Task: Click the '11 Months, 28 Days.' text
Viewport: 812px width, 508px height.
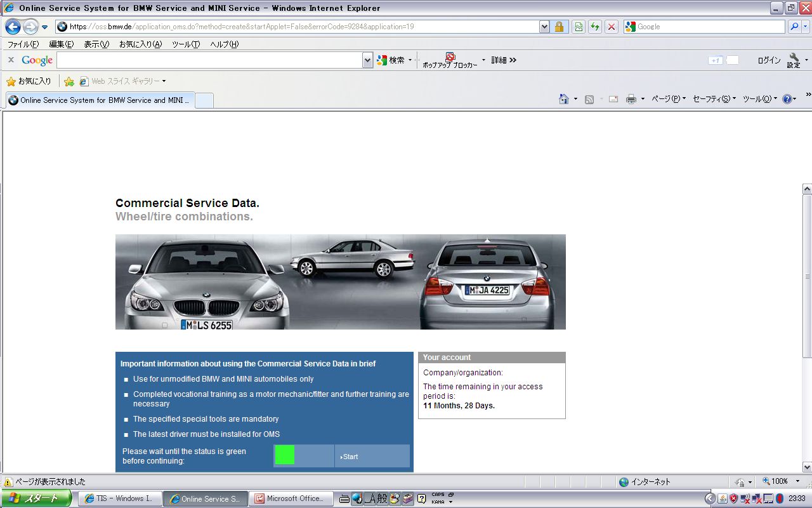Action: (459, 406)
